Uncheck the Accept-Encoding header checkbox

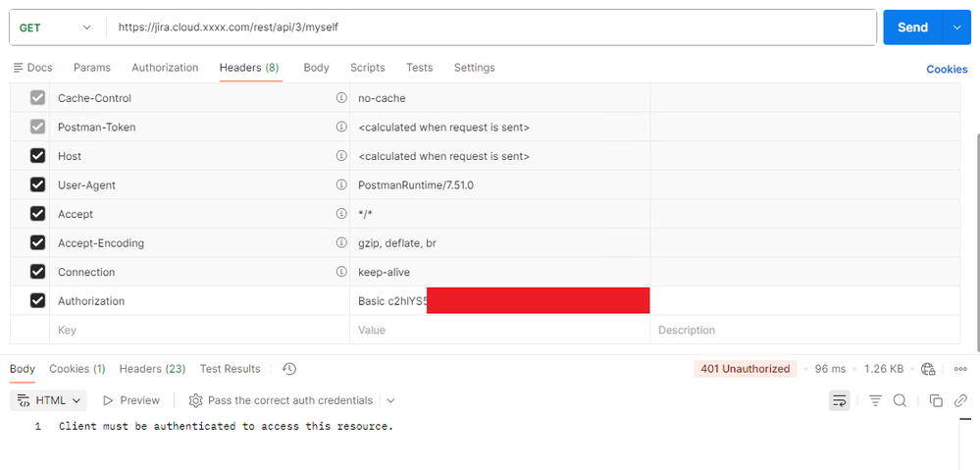coord(37,242)
